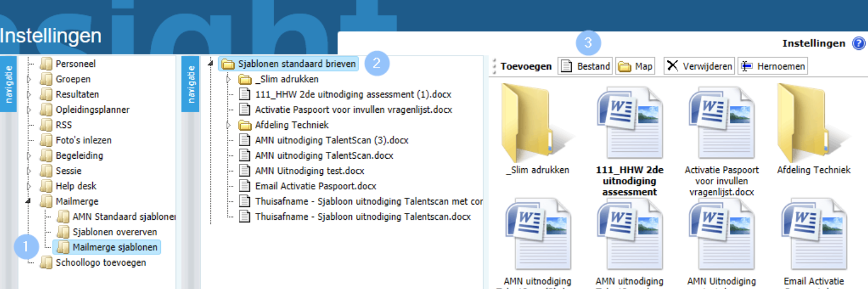Collapse the Mailmerge tree node

pos(28,201)
